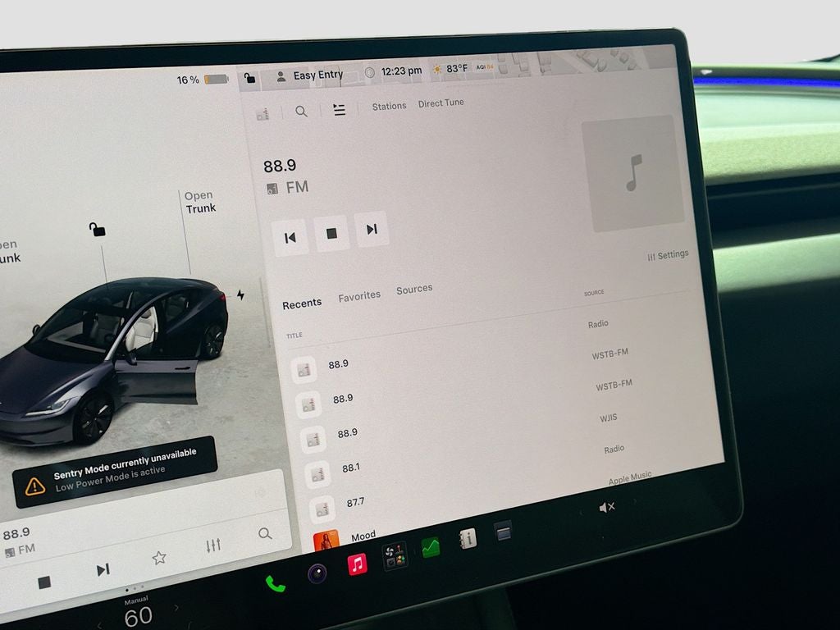Viewport: 840px width, 630px height.
Task: Launch the Apple Music app icon
Action: tap(358, 564)
